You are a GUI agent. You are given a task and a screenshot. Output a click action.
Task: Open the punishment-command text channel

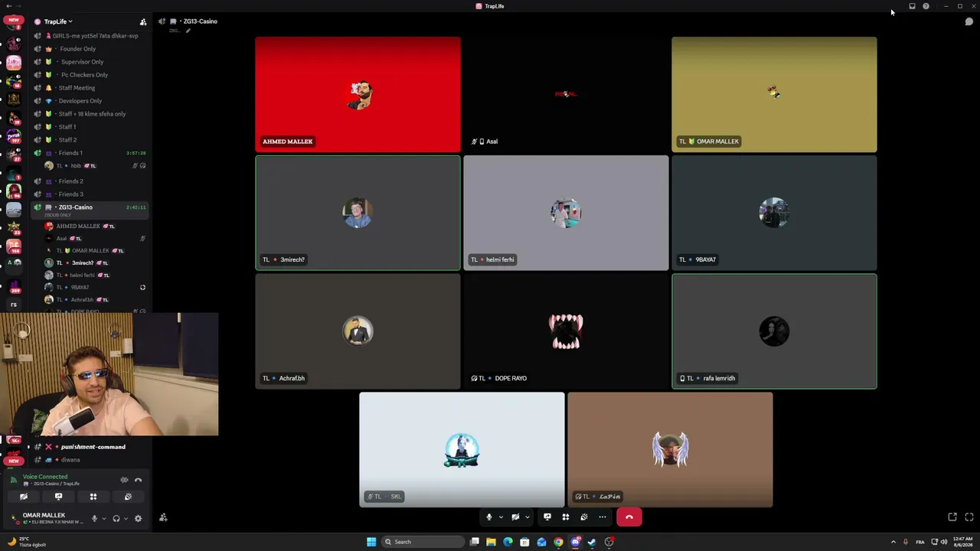click(93, 447)
